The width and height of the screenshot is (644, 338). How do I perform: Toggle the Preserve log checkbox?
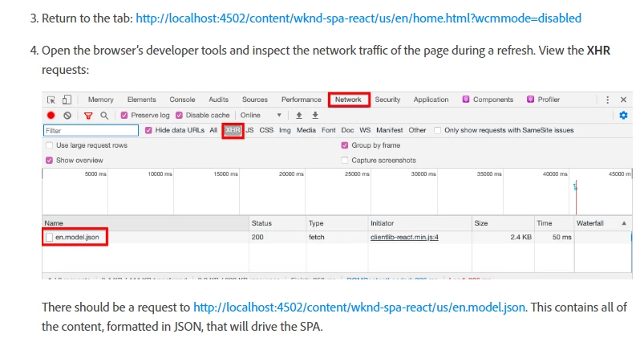point(124,115)
